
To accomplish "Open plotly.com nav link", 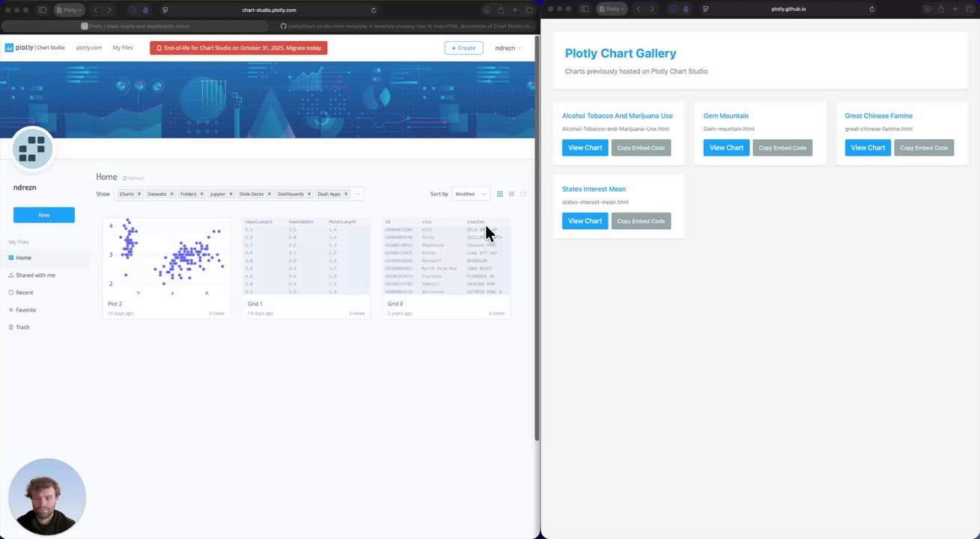I will [x=89, y=48].
